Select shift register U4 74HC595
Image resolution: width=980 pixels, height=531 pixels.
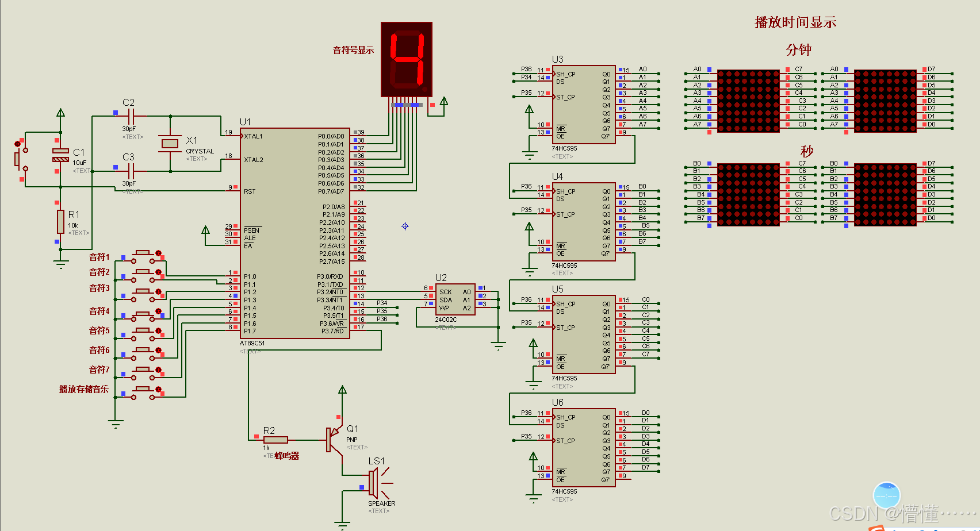click(x=584, y=221)
